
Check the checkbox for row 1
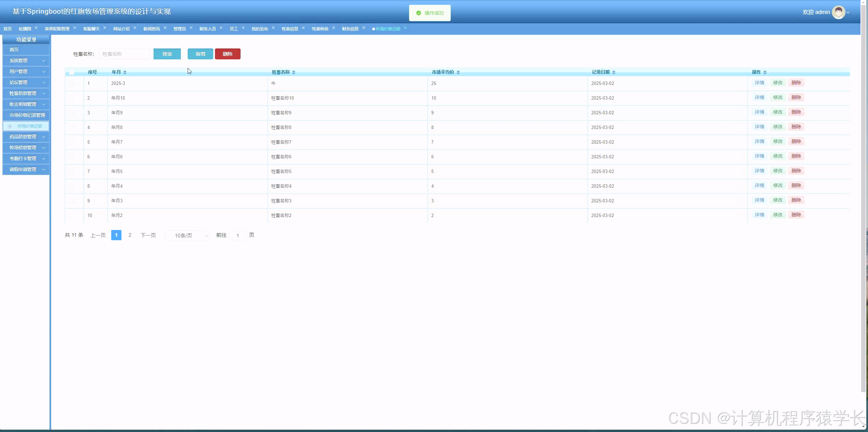pos(71,84)
